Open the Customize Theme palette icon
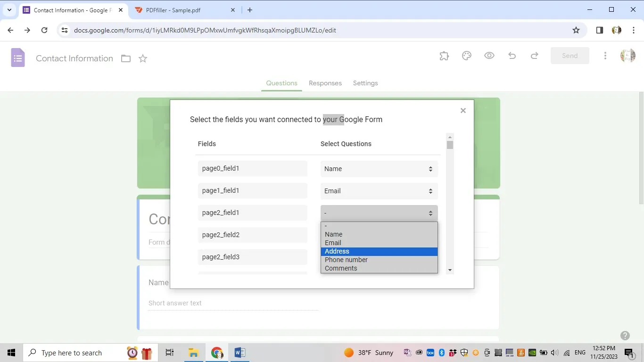The image size is (644, 362). 466,56
